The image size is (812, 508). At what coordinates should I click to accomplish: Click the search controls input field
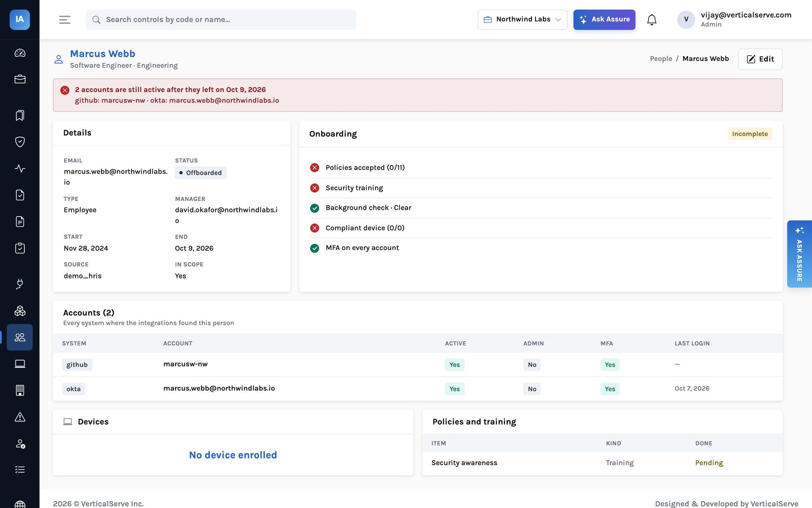coord(221,20)
